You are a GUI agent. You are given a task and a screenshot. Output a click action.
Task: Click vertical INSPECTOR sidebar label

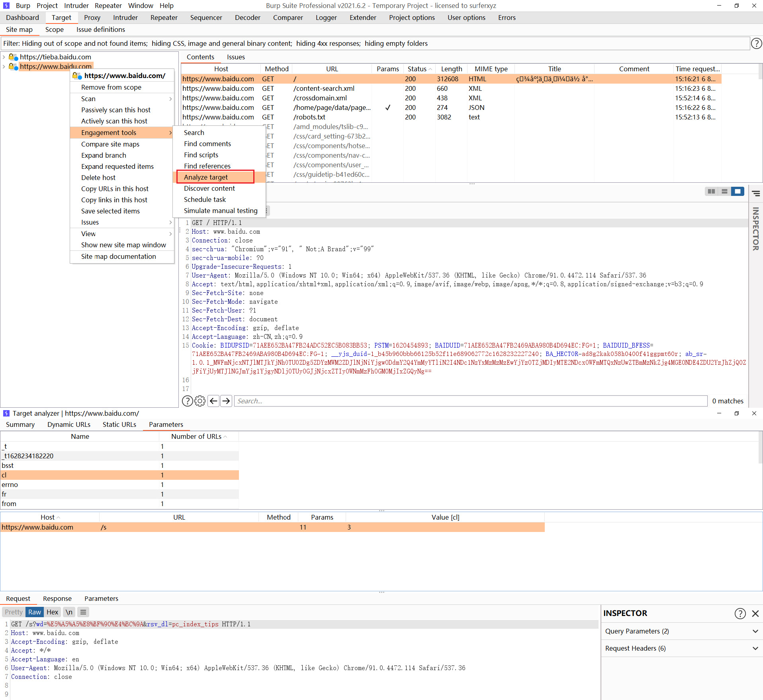[756, 229]
